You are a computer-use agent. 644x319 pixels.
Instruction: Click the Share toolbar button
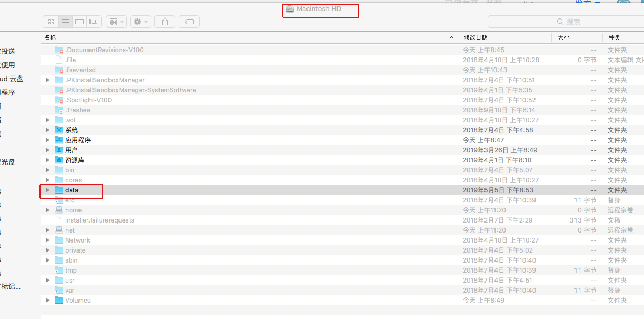pyautogui.click(x=165, y=22)
